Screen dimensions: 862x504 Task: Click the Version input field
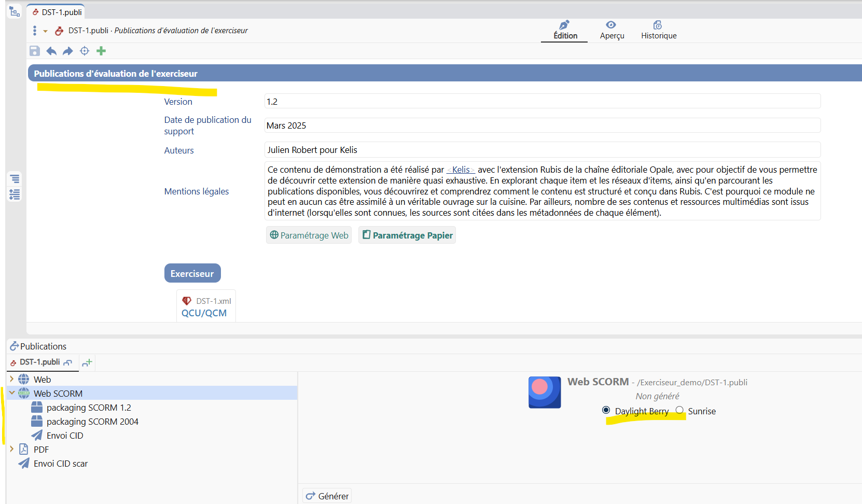pos(542,102)
